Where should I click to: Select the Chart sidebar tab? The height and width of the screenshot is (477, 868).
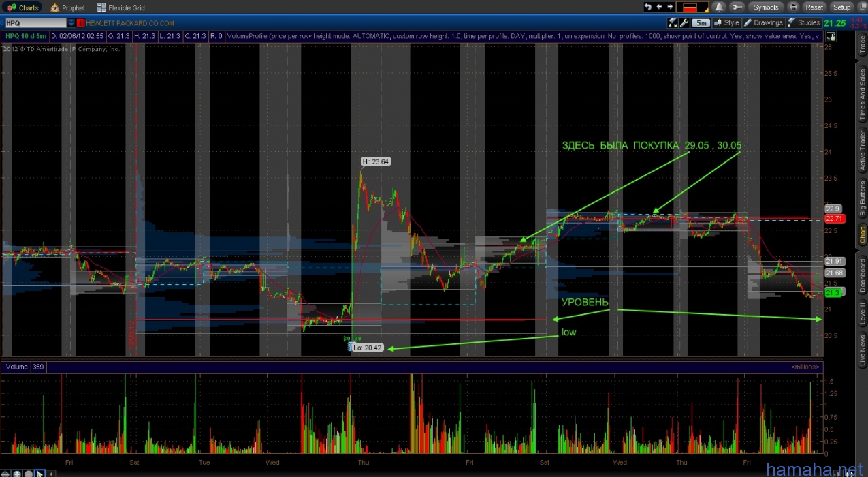tap(862, 236)
